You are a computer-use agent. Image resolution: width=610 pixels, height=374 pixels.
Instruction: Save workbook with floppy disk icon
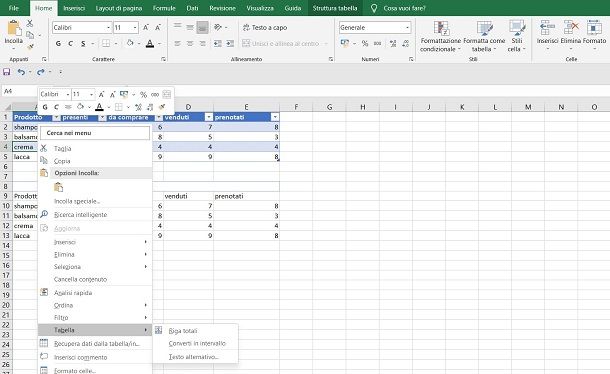[x=7, y=72]
